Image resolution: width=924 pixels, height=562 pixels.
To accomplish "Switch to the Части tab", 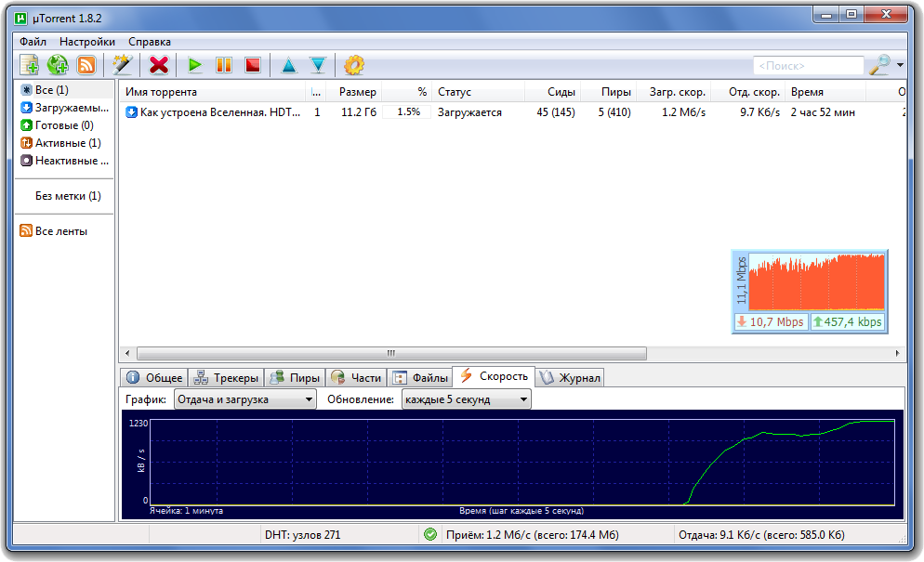I will tap(356, 378).
